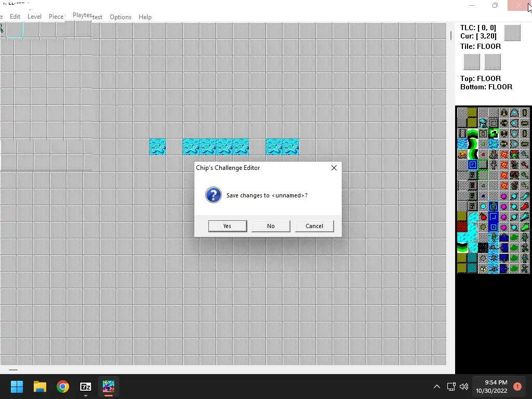Open 7-Zip from taskbar
This screenshot has width=532, height=399.
86,387
